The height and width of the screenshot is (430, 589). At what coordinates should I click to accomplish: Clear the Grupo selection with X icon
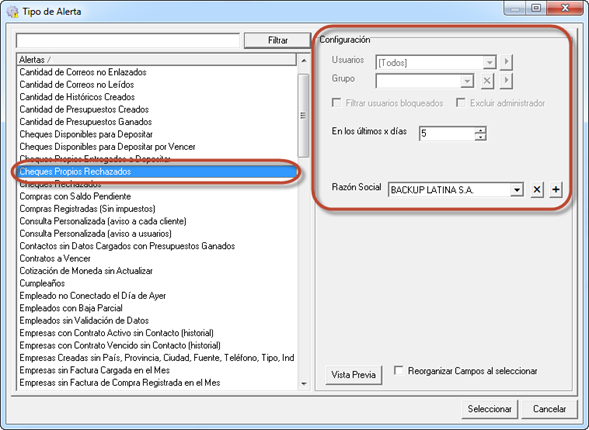487,81
